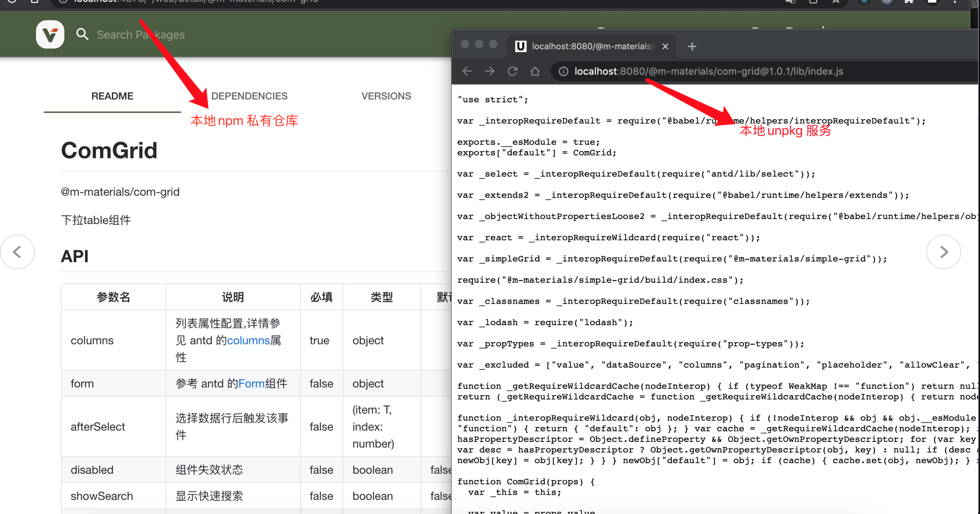Image resolution: width=980 pixels, height=514 pixels.
Task: Click the 'function ComGrid(props) {' code line
Action: point(526,482)
